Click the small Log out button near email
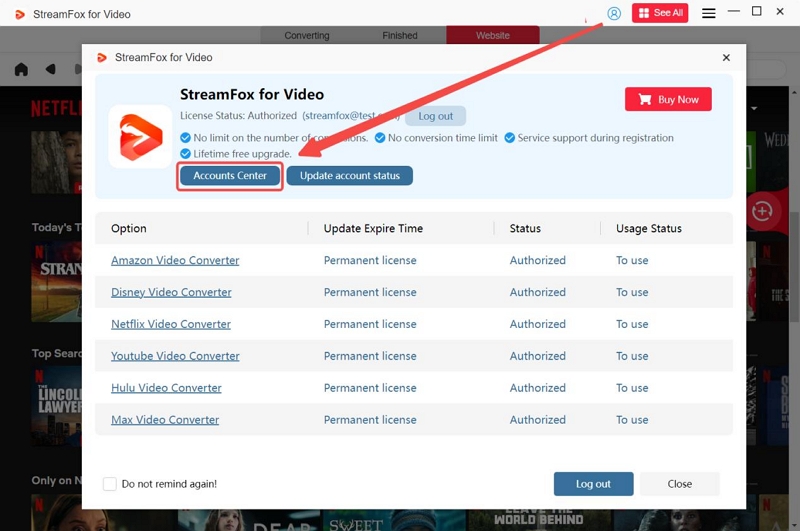800x531 pixels. pos(435,116)
